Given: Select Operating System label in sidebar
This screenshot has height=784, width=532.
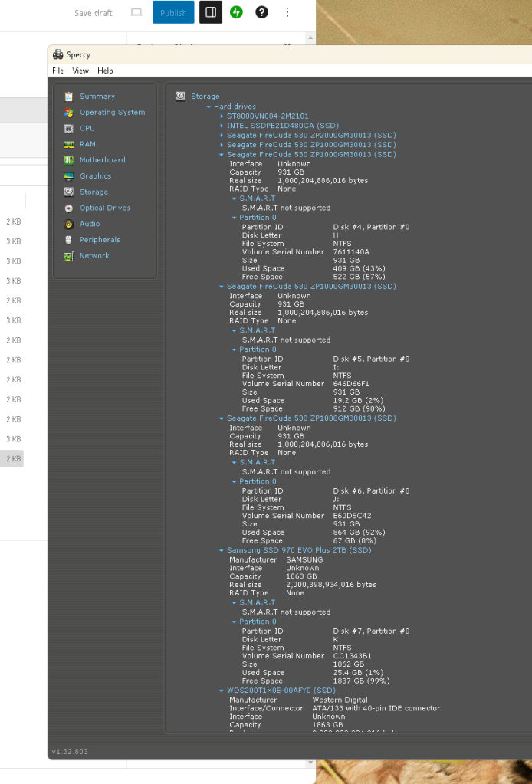Looking at the screenshot, I should [113, 113].
